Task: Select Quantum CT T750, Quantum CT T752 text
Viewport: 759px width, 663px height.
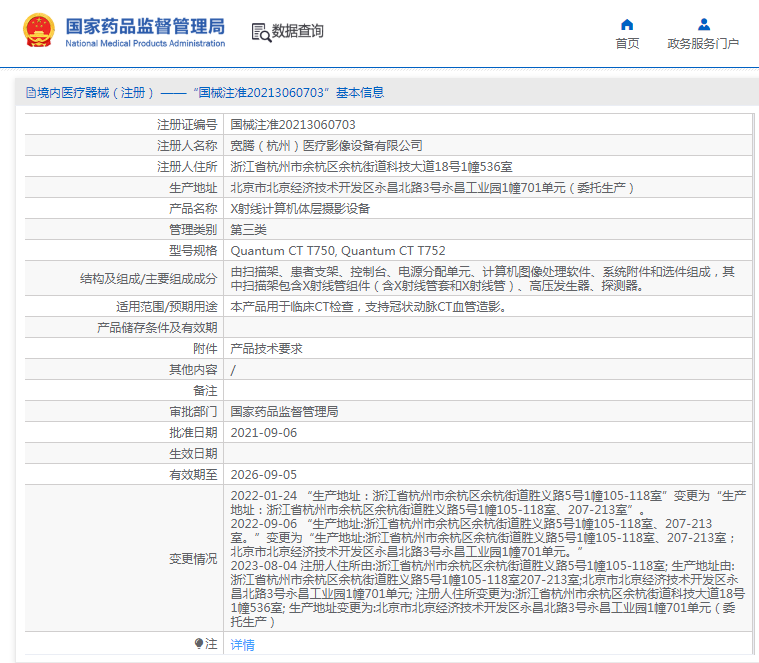Action: [338, 251]
